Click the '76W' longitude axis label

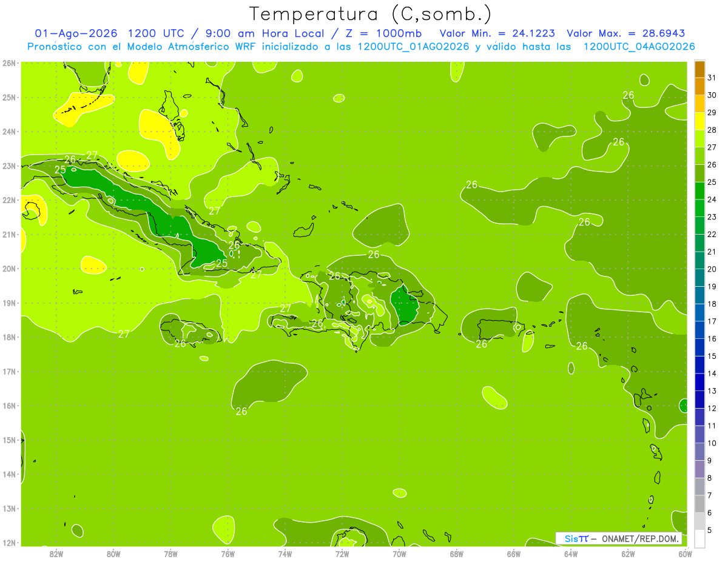tap(228, 554)
